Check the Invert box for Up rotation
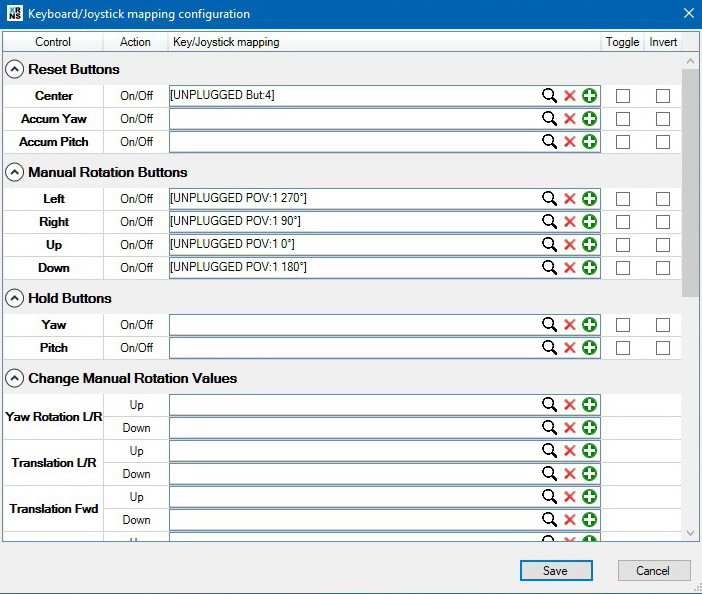The image size is (702, 594). click(663, 245)
